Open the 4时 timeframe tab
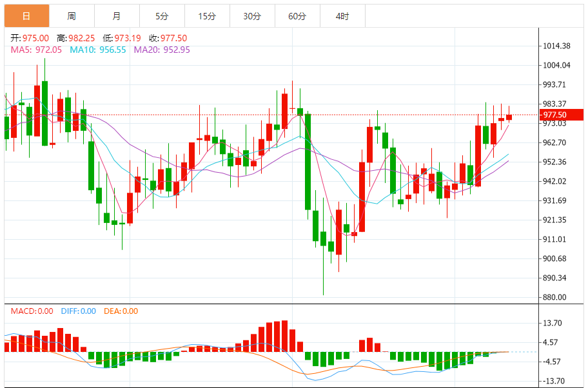The image size is (588, 388). pyautogui.click(x=342, y=16)
